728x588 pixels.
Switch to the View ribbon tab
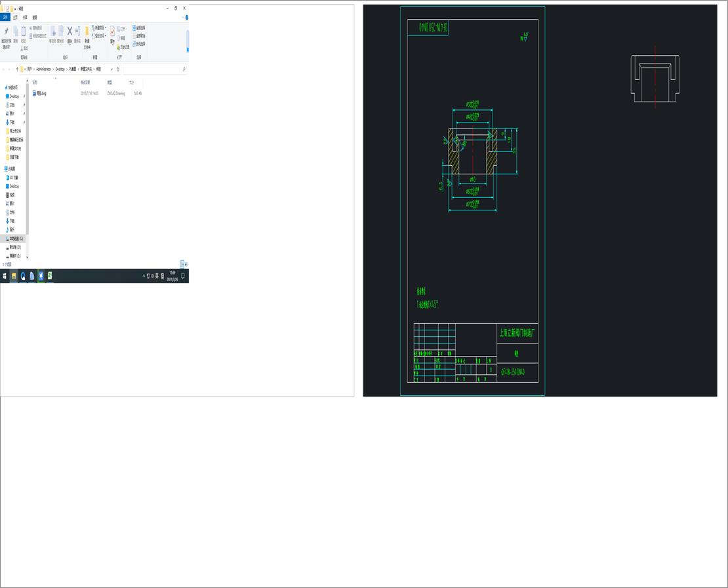click(x=35, y=17)
